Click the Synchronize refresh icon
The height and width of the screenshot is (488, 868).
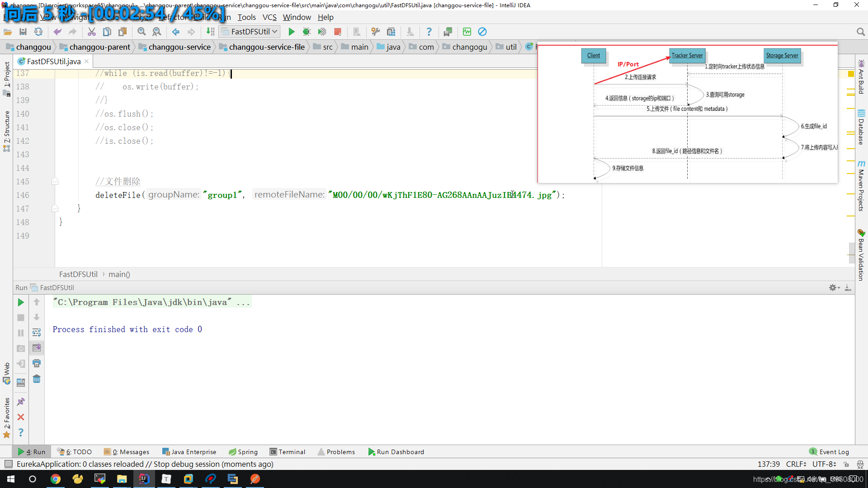pos(38,32)
